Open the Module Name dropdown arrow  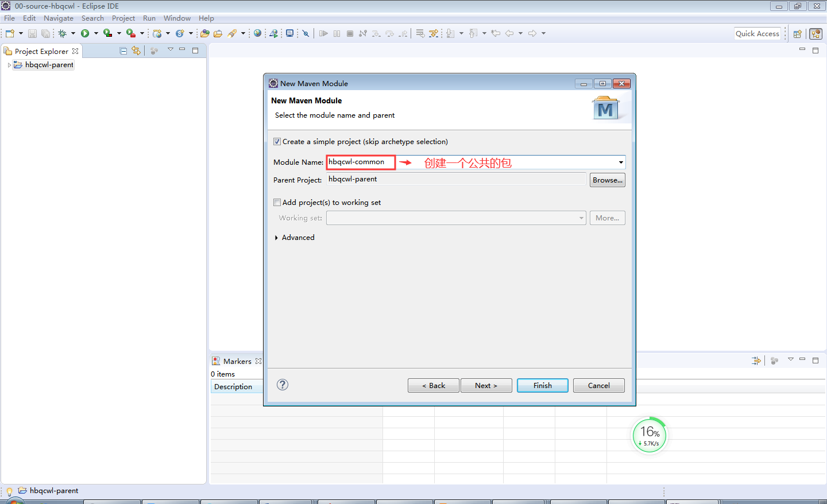click(x=621, y=162)
